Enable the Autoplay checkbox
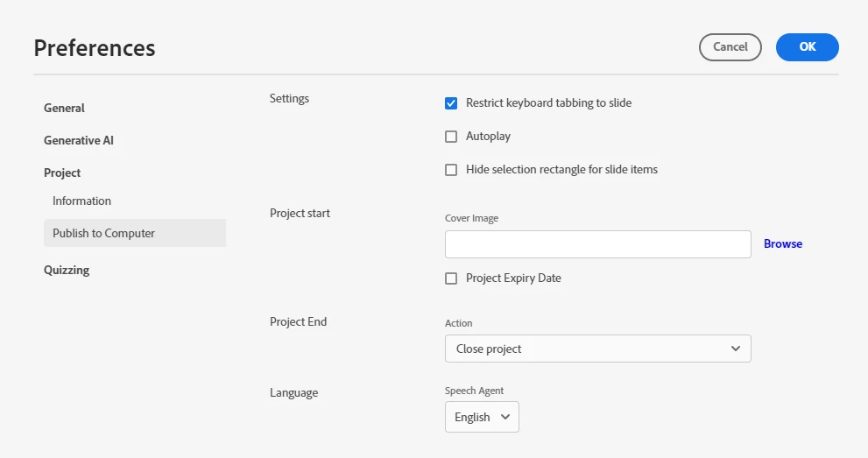 tap(451, 137)
